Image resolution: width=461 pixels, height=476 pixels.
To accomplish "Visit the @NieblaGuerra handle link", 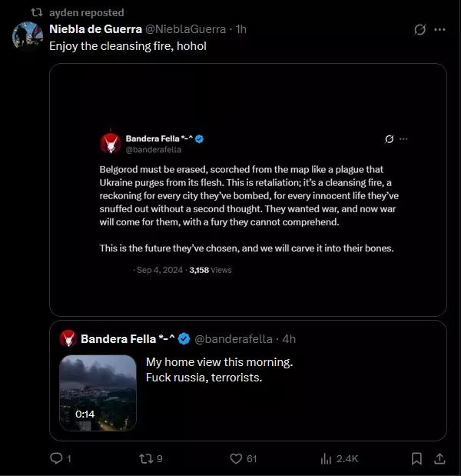I will pos(186,29).
